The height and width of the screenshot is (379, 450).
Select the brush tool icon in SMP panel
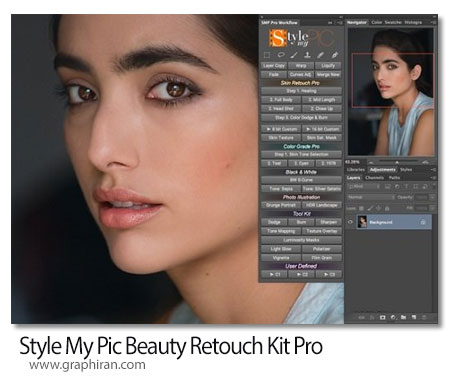(294, 55)
